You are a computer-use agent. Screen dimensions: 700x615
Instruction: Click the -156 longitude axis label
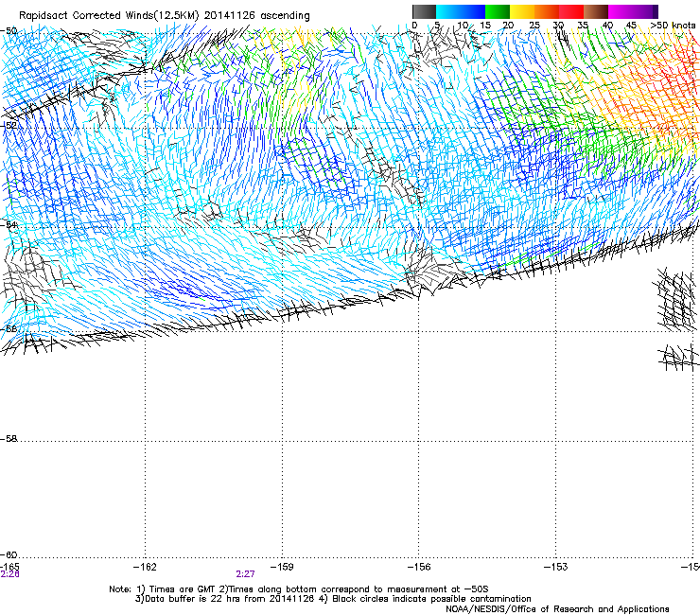pyautogui.click(x=419, y=567)
